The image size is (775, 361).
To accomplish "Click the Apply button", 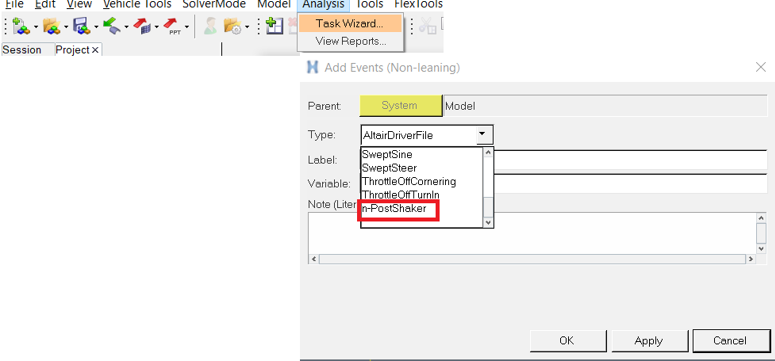I will tap(648, 340).
